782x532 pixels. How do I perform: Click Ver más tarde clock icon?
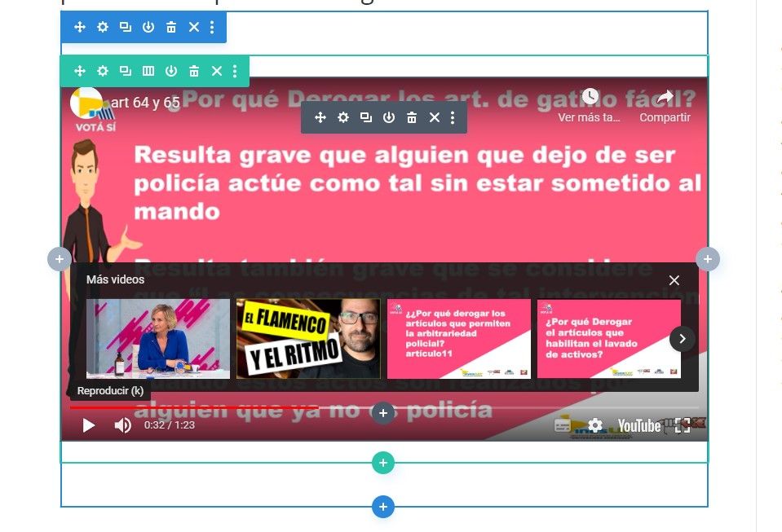(x=590, y=96)
